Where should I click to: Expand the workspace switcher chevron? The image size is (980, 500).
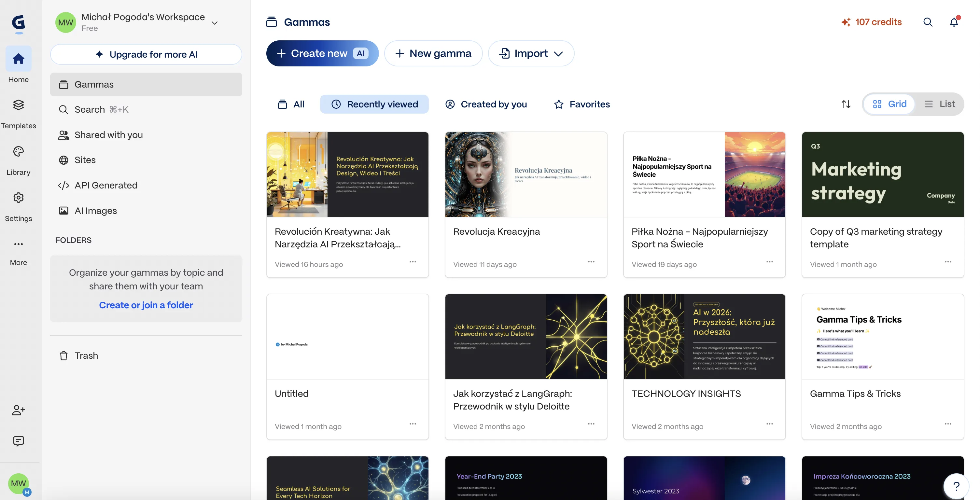[x=215, y=23]
